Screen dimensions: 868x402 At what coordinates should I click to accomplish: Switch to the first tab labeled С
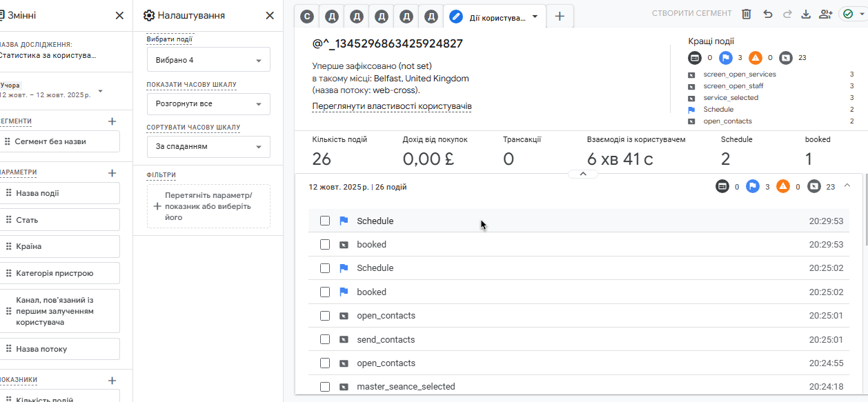pyautogui.click(x=307, y=16)
